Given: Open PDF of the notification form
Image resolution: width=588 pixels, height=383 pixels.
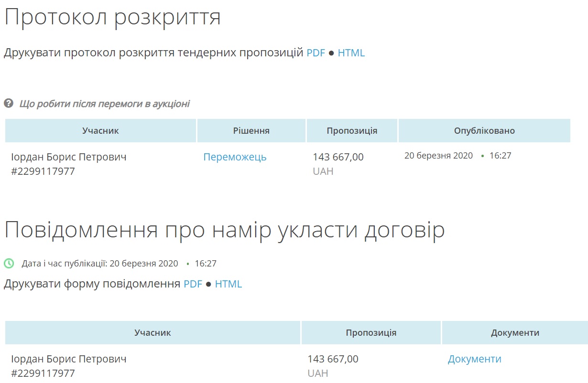Looking at the screenshot, I should (x=193, y=284).
